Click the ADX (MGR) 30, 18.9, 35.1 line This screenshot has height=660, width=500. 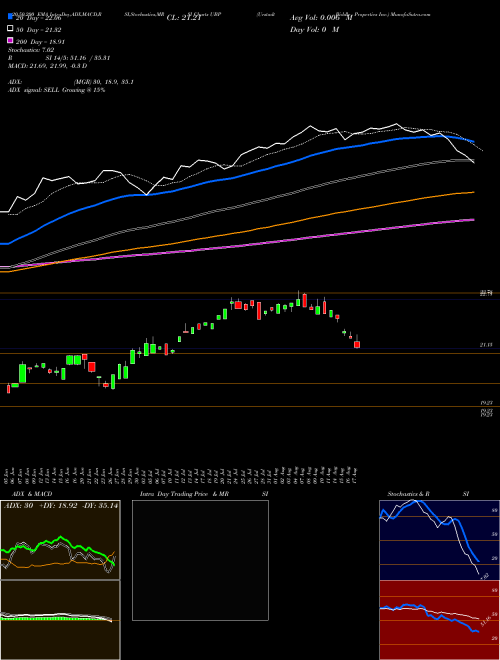pyautogui.click(x=71, y=82)
